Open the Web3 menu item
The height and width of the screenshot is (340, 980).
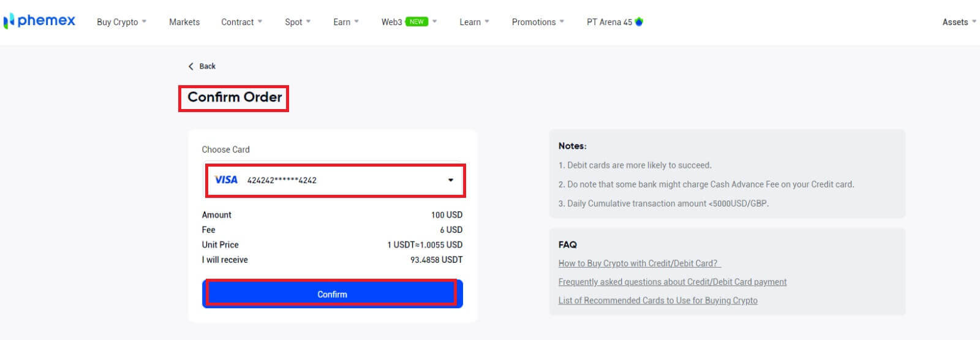point(392,22)
